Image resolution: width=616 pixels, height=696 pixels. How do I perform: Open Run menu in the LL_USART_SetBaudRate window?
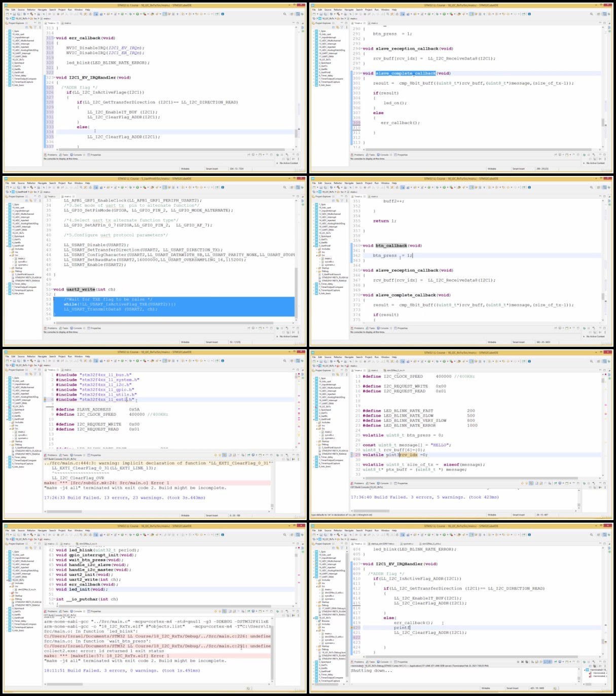[69, 183]
